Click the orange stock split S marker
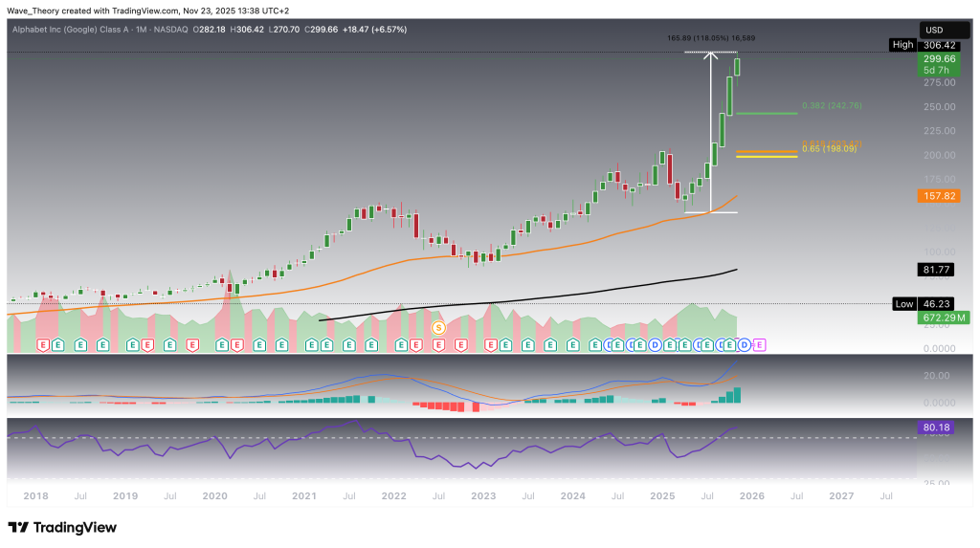Viewport: 980px width, 548px height. 438,327
